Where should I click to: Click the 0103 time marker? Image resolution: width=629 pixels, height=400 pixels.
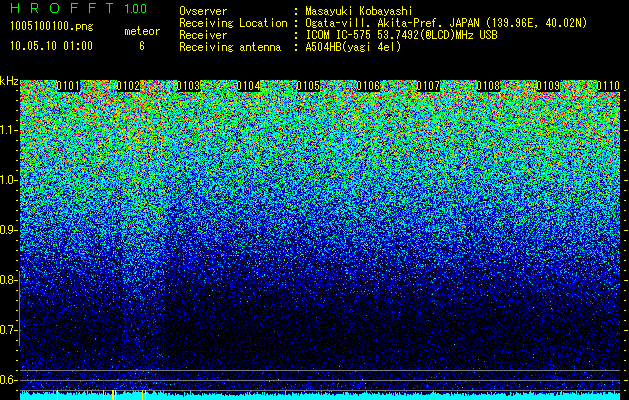(188, 86)
